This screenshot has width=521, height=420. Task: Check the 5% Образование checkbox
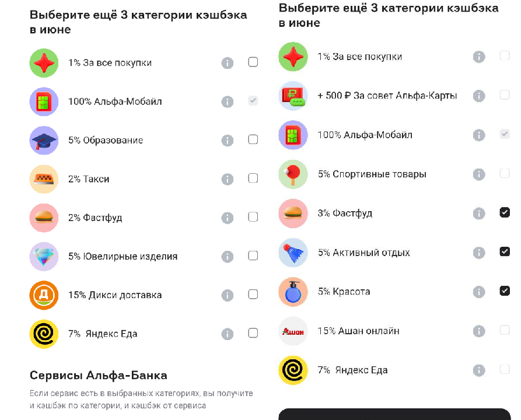pyautogui.click(x=253, y=139)
